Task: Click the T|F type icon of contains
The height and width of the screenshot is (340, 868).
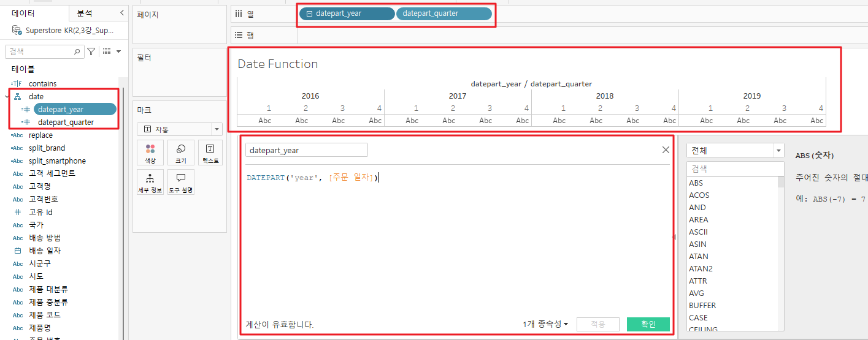Action: point(17,84)
